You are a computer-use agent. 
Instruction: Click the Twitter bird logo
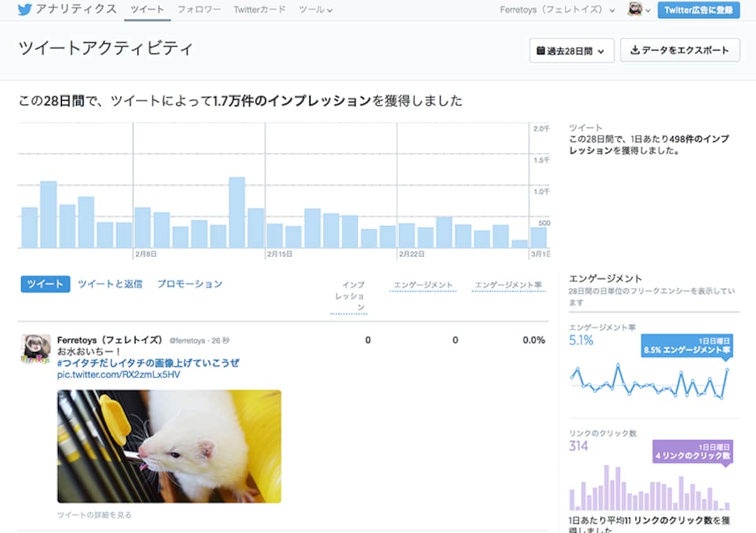[x=25, y=9]
